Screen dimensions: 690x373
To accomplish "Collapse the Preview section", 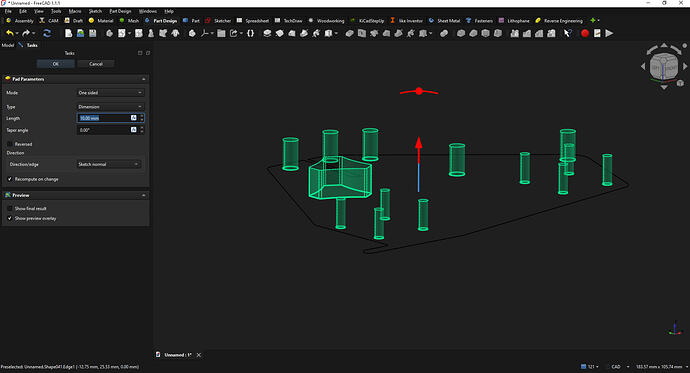I will (143, 195).
